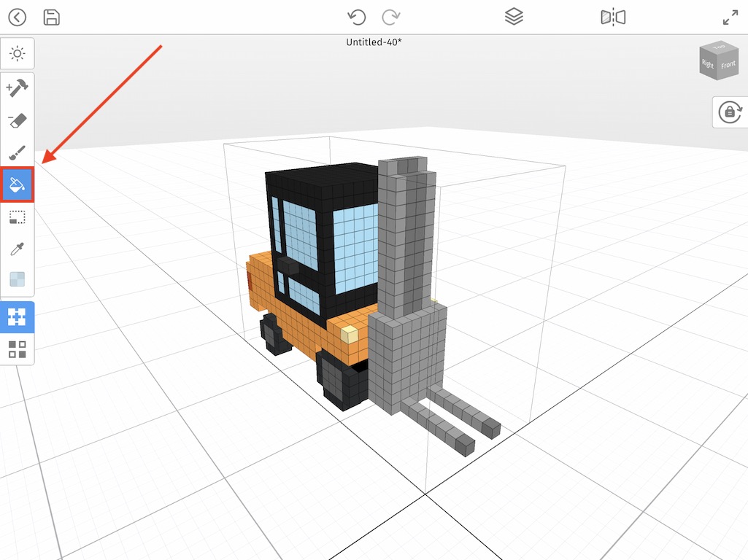The height and width of the screenshot is (560, 748).
Task: Open the Layers panel icon
Action: click(x=514, y=16)
